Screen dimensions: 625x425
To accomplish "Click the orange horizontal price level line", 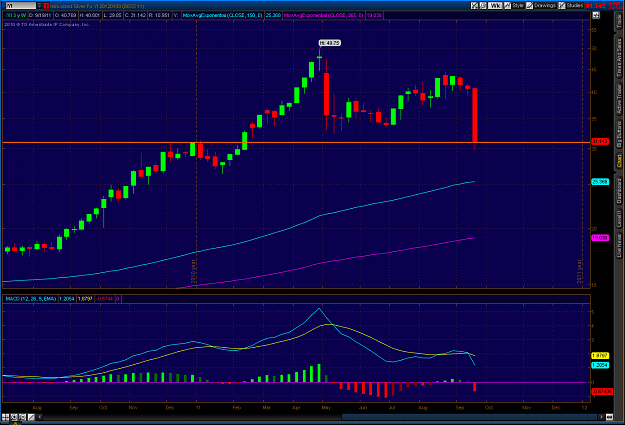I will coord(296,142).
